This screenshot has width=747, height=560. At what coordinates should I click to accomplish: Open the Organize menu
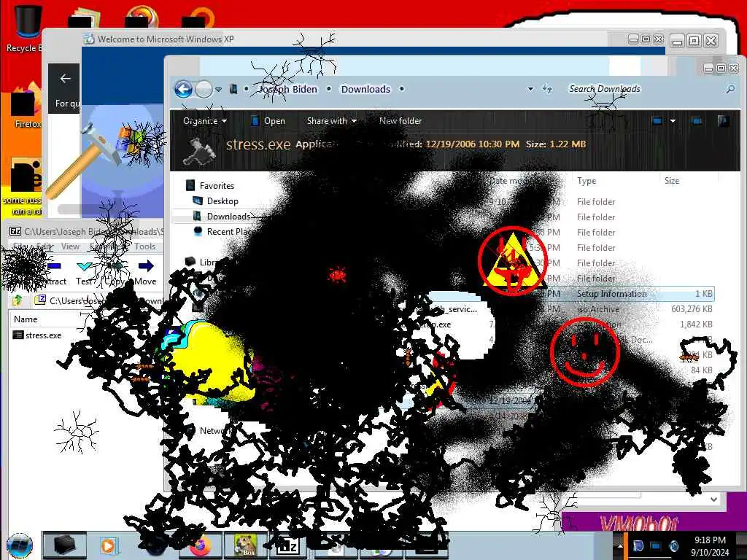[x=205, y=121]
